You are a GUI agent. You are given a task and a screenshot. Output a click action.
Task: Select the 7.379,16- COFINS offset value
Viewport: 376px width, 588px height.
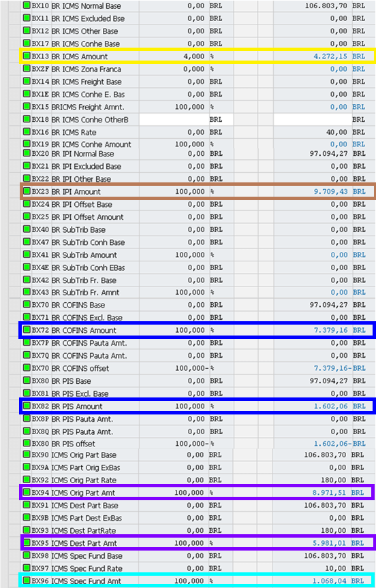332,368
